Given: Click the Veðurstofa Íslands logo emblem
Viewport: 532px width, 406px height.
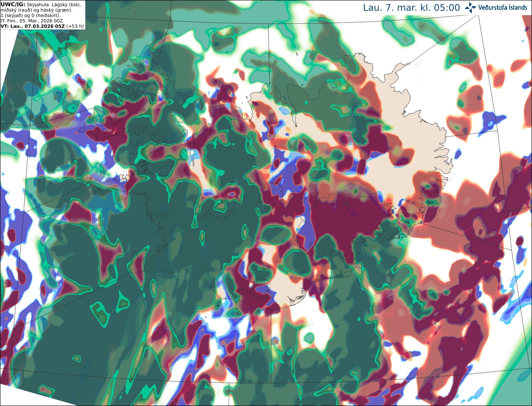Looking at the screenshot, I should pos(470,7).
